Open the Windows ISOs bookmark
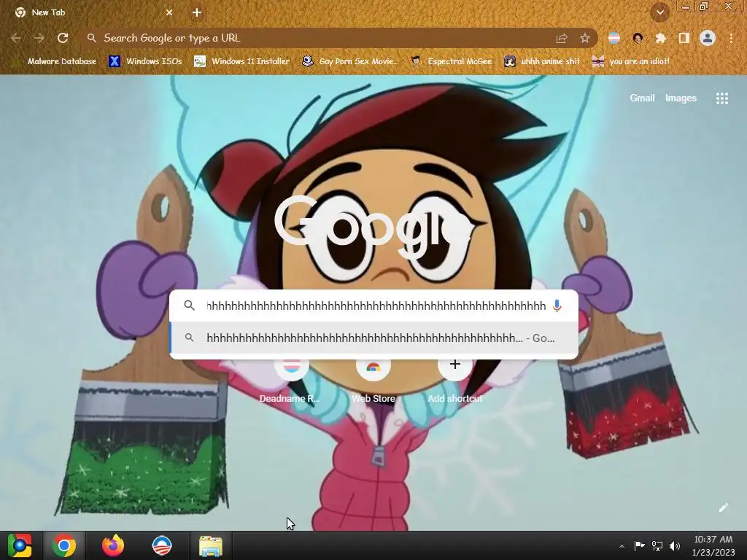Screen dimensions: 747x560 pyautogui.click(x=145, y=61)
